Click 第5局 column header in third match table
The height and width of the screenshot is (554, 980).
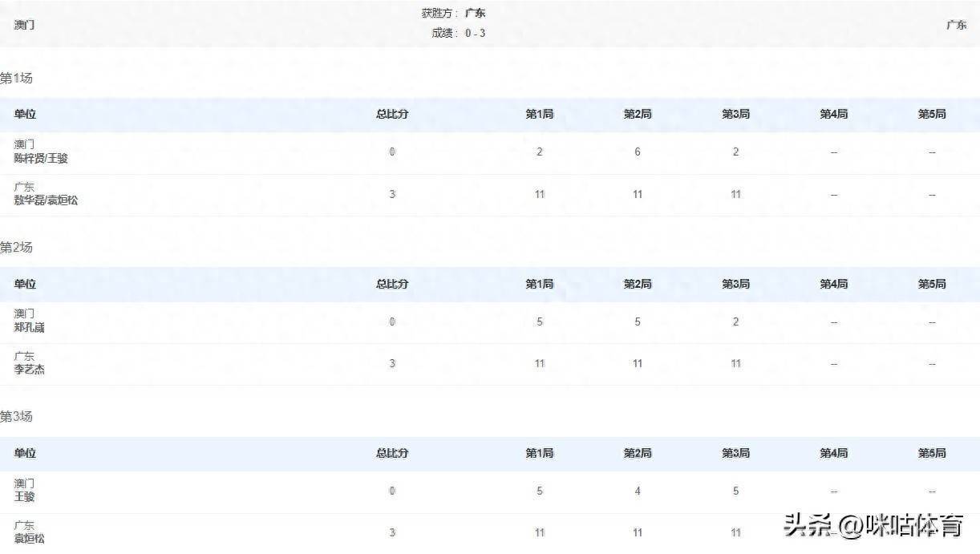click(931, 453)
